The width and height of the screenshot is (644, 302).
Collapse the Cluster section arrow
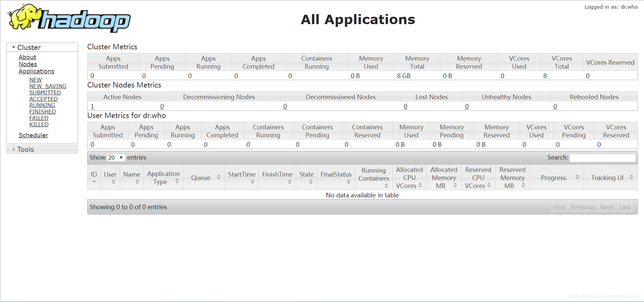pyautogui.click(x=13, y=48)
